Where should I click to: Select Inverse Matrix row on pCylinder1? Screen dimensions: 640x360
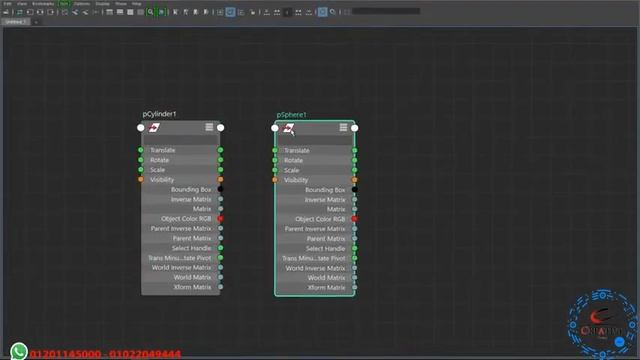point(180,199)
